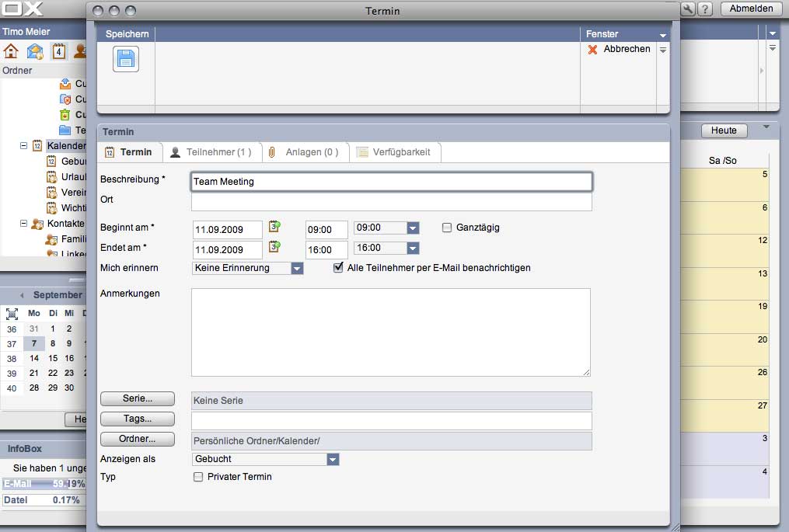789x532 pixels.
Task: Disable Alle Teilnehmer per E-Mail benachrichtigen
Action: coord(338,267)
